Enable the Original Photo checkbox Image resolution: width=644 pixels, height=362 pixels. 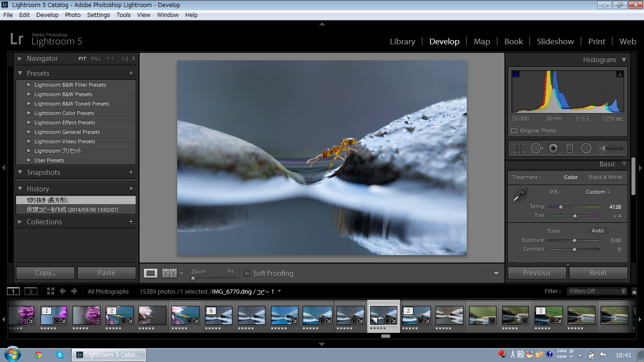pyautogui.click(x=514, y=131)
